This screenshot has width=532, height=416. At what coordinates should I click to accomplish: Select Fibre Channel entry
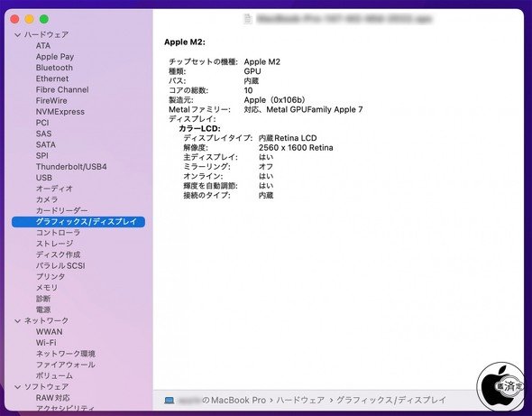[x=62, y=89]
